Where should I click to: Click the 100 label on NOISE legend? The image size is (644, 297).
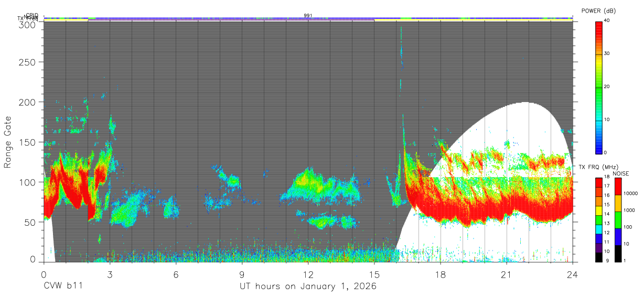[629, 227]
